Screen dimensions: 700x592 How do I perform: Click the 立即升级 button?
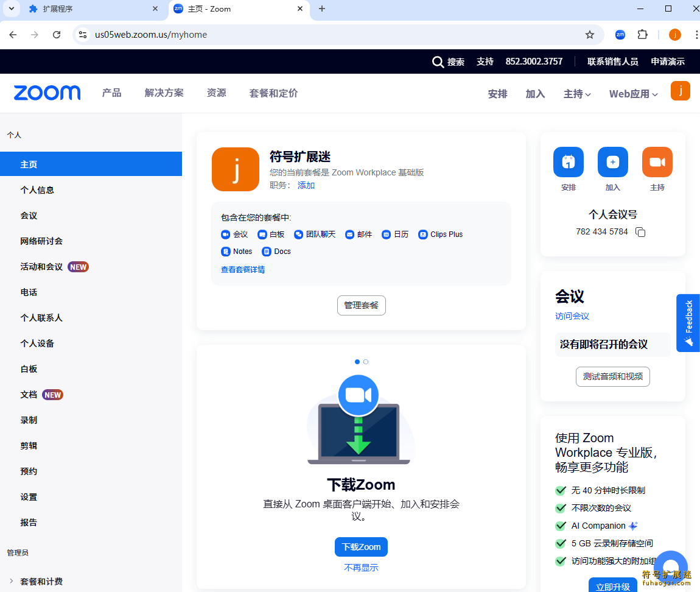click(612, 585)
